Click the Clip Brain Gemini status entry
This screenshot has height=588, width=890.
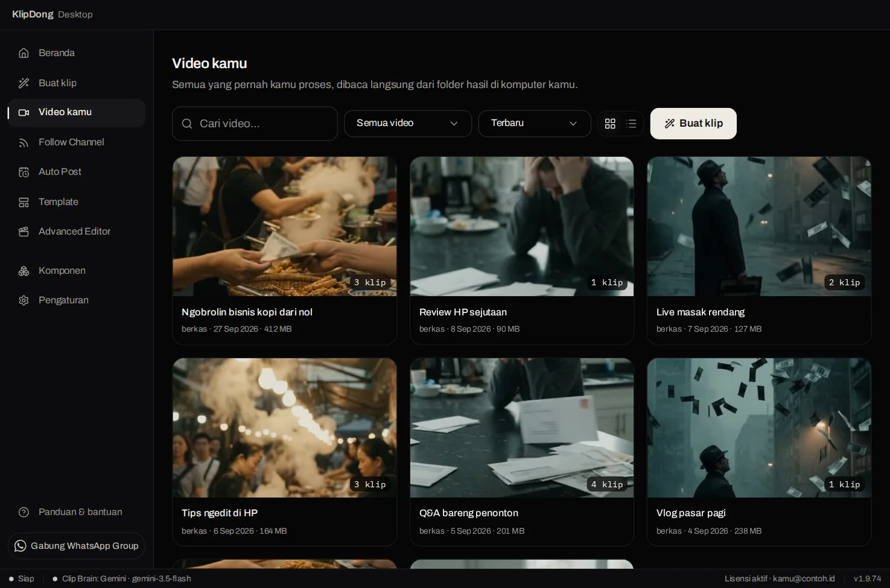[x=122, y=579]
